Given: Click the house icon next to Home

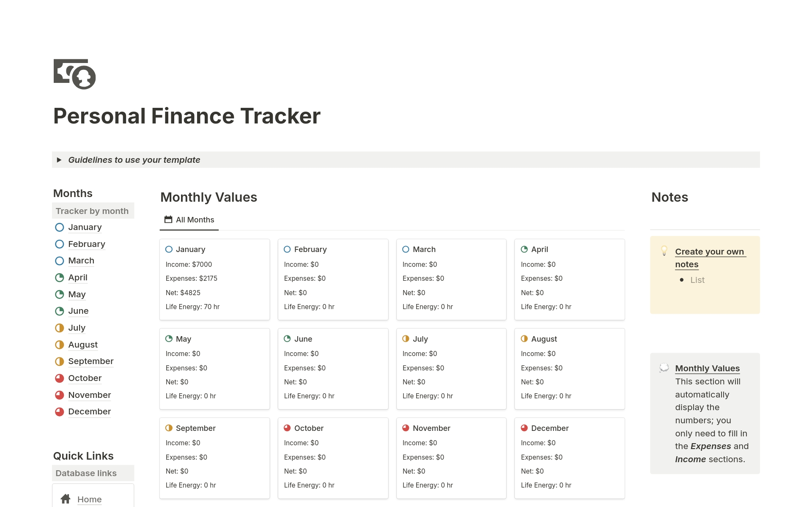Looking at the screenshot, I should coord(65,499).
